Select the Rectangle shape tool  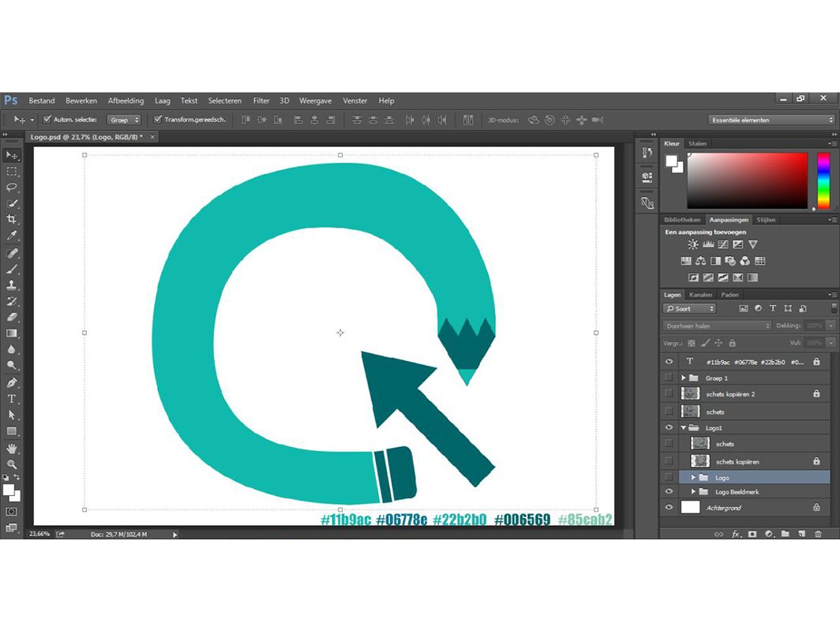point(12,431)
